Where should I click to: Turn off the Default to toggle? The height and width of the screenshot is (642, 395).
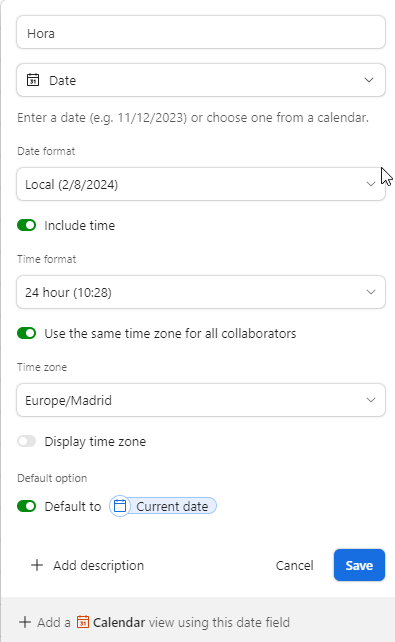click(27, 506)
